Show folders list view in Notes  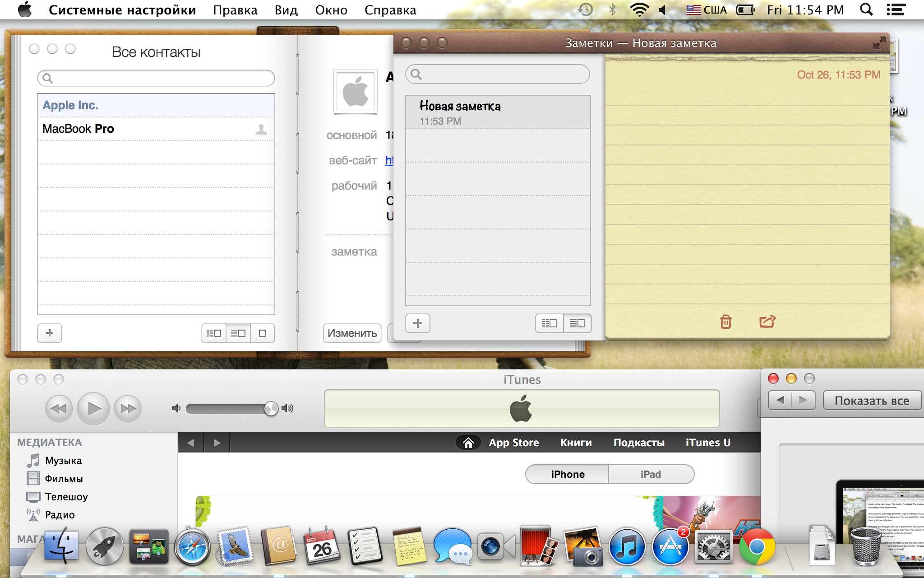[x=550, y=323]
